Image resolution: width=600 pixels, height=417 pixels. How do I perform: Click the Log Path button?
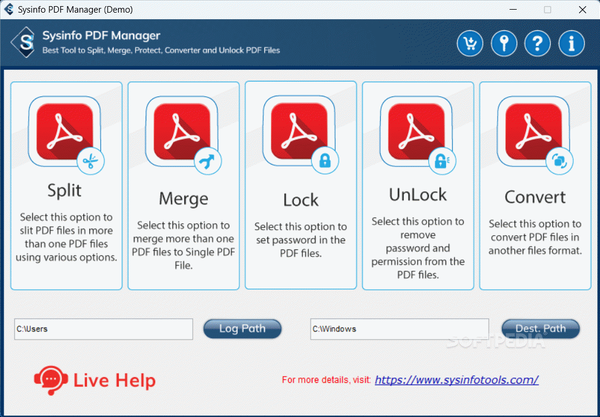[242, 329]
